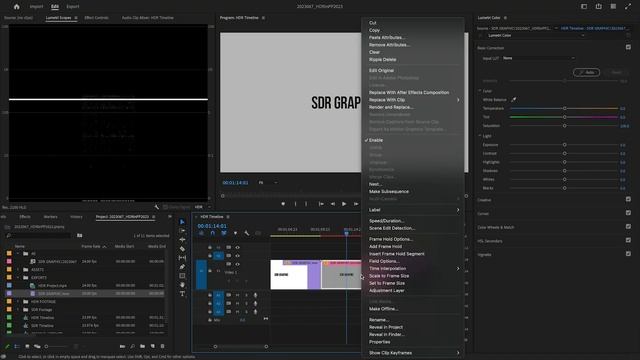Open Quick Export icon at top right

(598, 7)
